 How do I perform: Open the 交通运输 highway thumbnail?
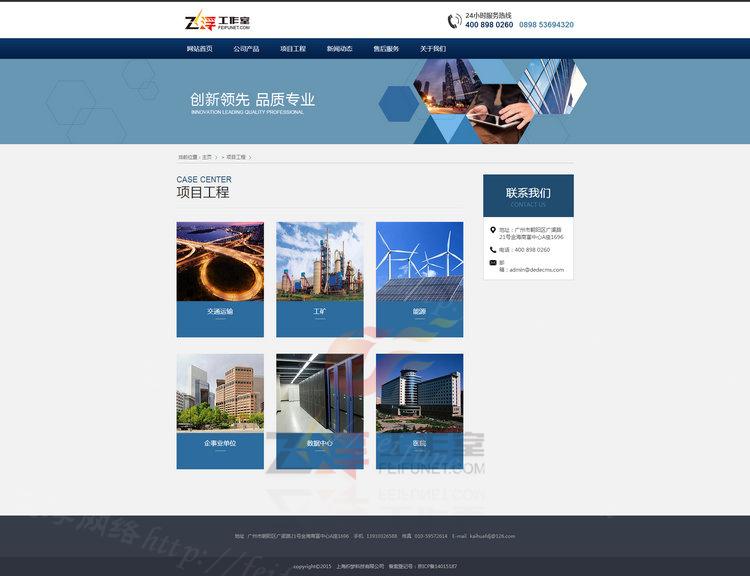pos(220,261)
